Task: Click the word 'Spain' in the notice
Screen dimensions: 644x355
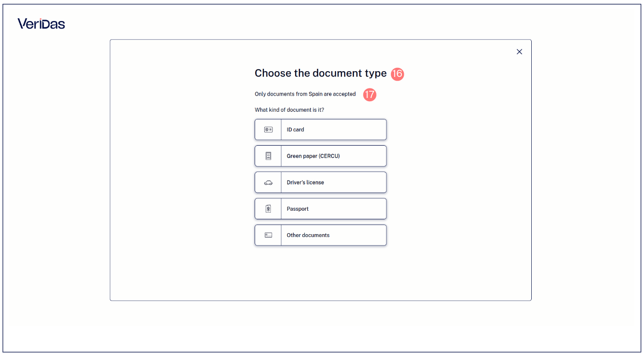Action: (315, 94)
